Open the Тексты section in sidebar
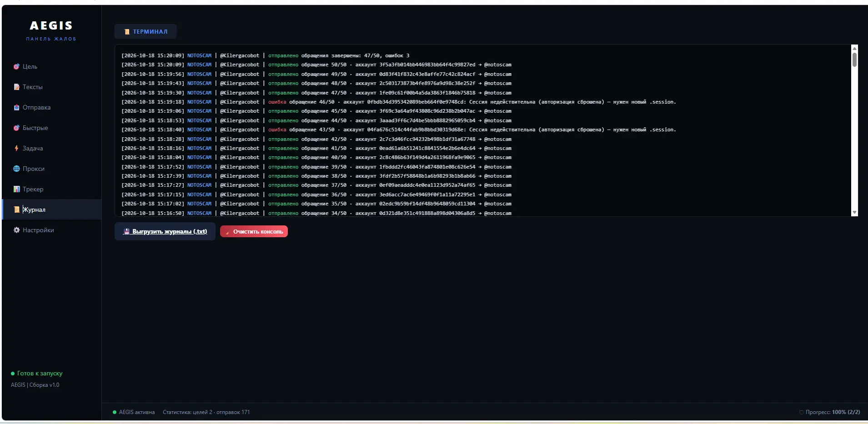868x424 pixels. 51,87
